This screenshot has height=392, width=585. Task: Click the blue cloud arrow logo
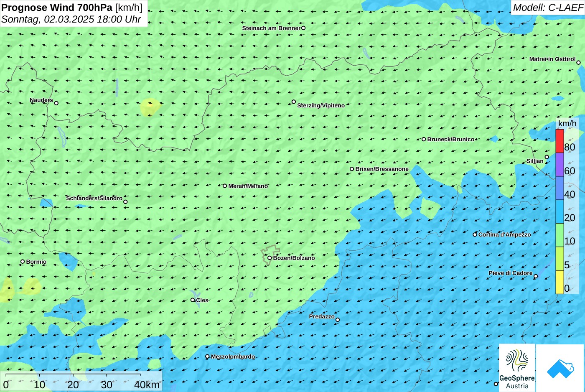pos(560,368)
